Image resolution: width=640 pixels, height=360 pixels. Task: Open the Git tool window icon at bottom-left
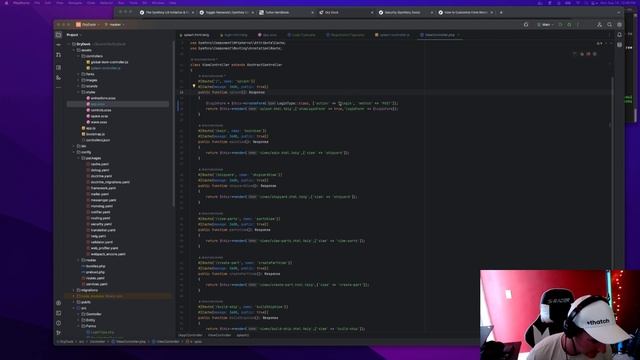click(58, 333)
